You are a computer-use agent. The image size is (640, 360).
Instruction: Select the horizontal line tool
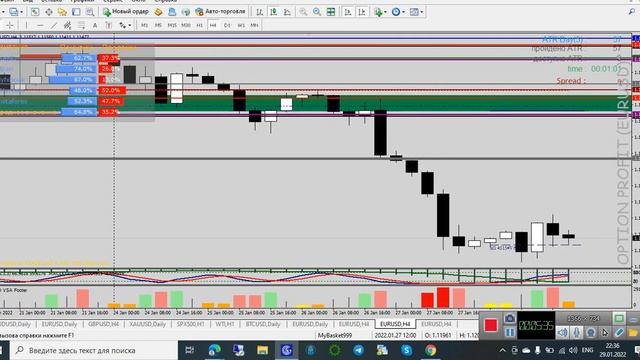click(x=40, y=25)
